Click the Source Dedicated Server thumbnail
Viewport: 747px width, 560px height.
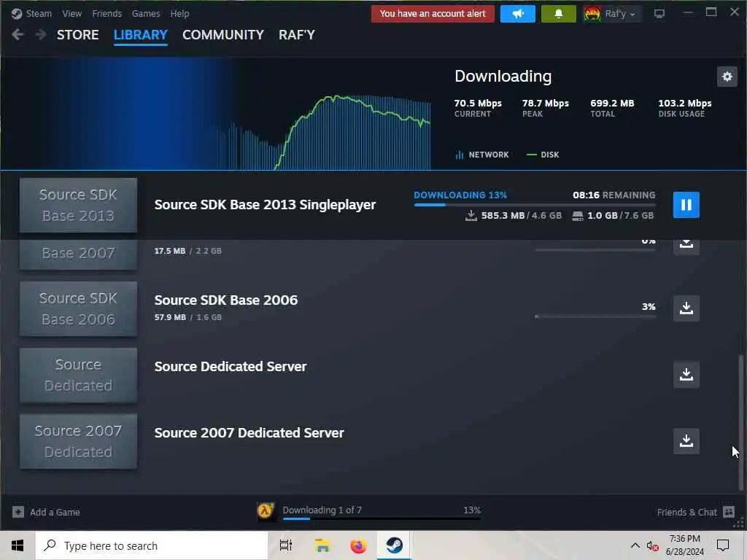(78, 375)
